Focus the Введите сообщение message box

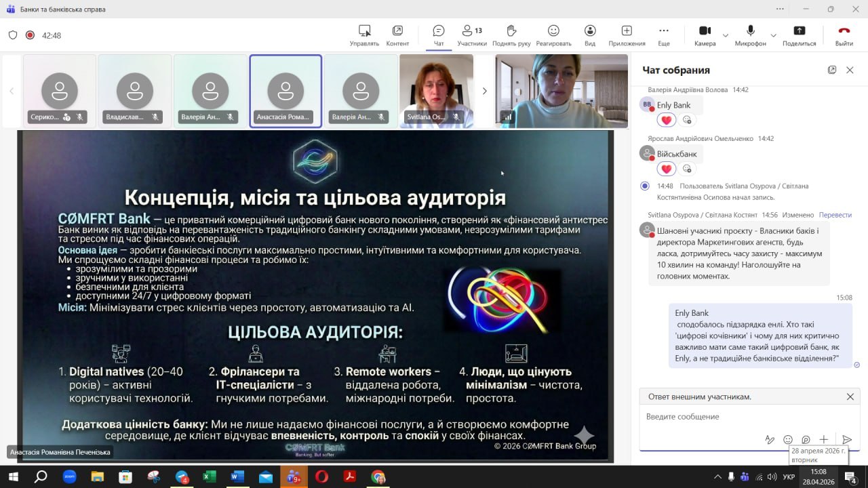[749, 417]
